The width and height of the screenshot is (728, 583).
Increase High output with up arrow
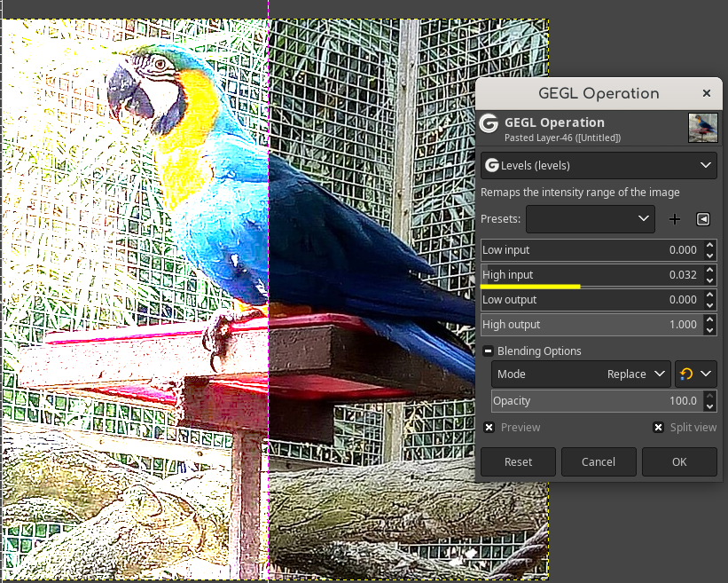[x=710, y=319]
